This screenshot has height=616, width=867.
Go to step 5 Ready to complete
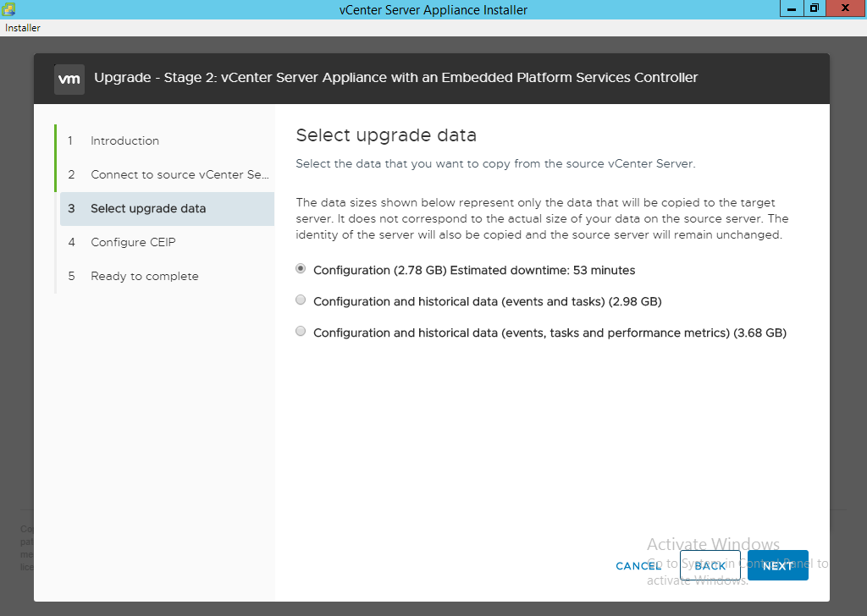167,276
